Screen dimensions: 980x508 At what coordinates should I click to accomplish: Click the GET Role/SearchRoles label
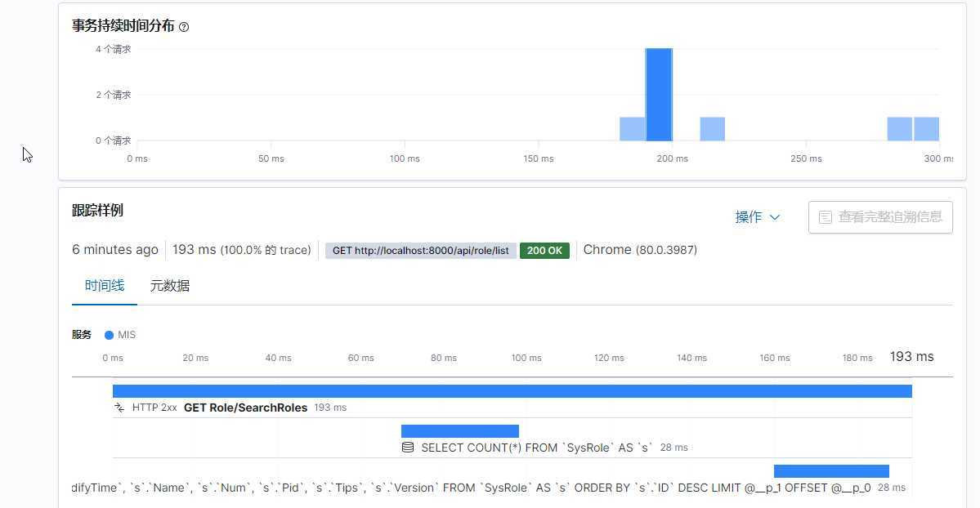click(246, 408)
